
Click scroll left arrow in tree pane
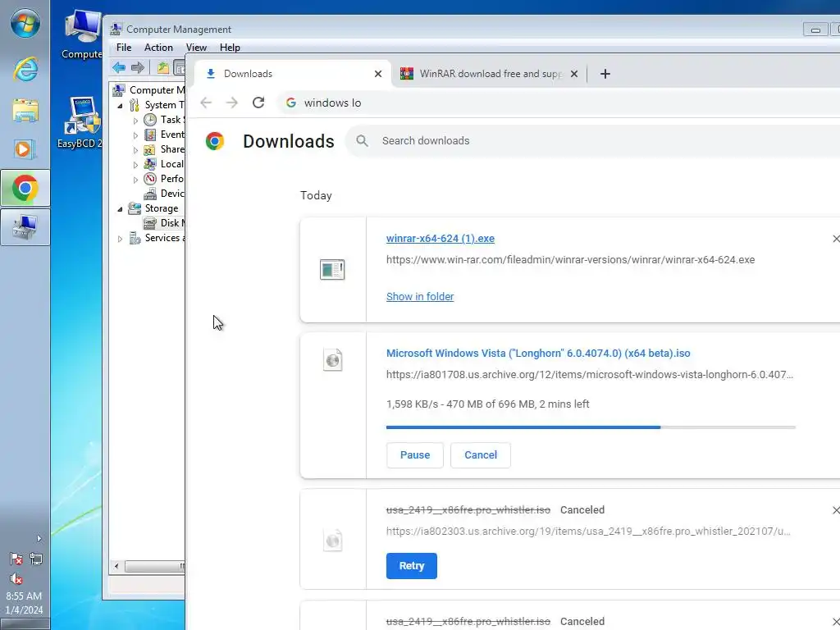click(x=116, y=566)
